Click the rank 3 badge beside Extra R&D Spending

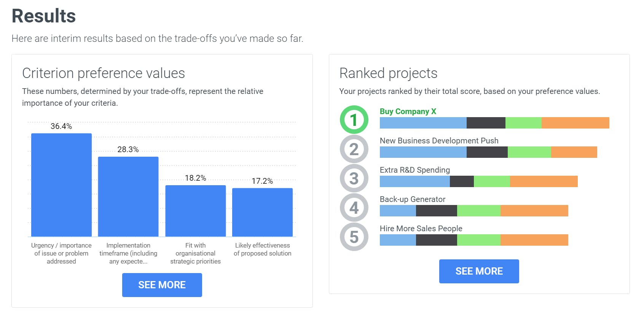point(354,179)
